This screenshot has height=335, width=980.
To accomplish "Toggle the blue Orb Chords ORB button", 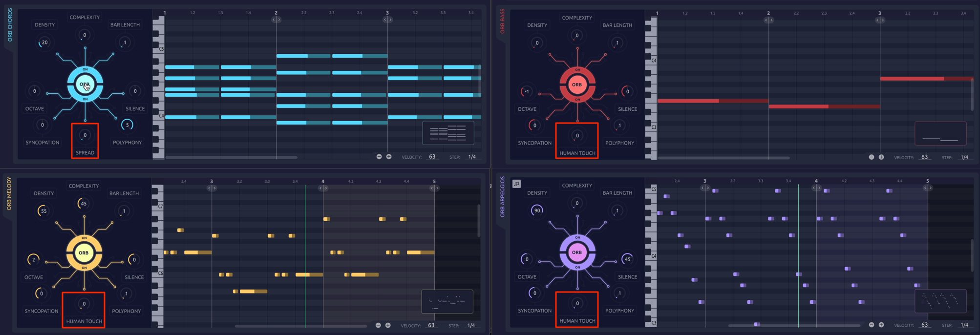I will point(85,84).
